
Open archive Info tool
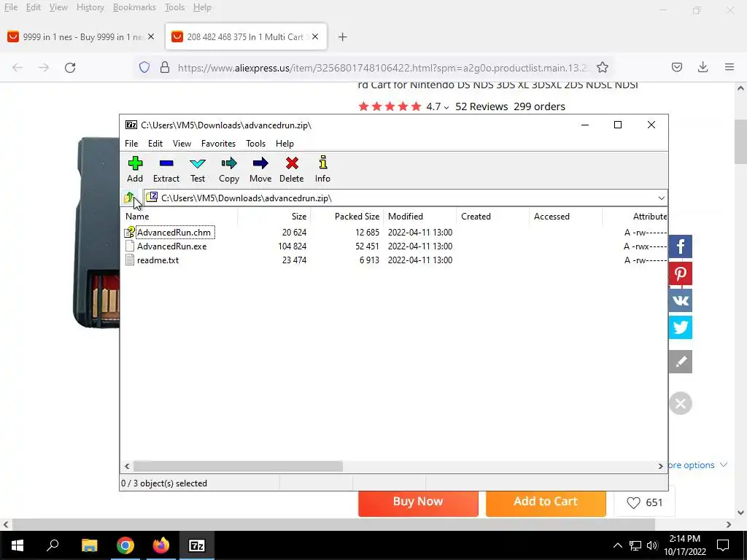tap(322, 169)
